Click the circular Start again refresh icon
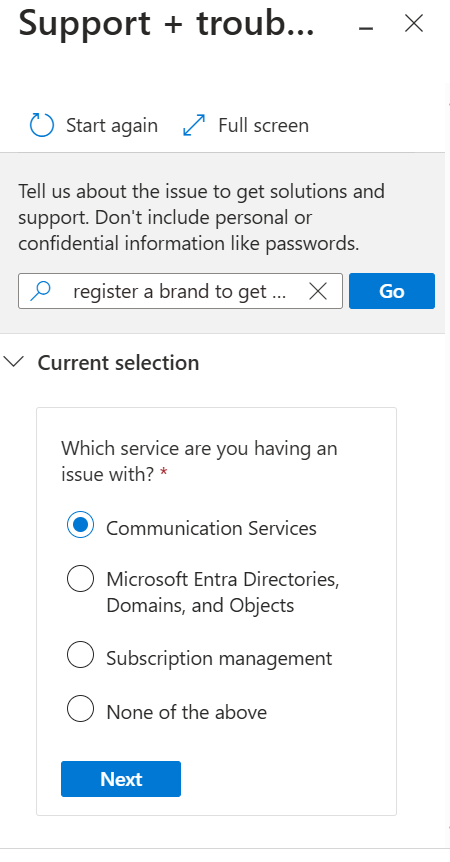Viewport: 450px width, 862px height. click(42, 125)
